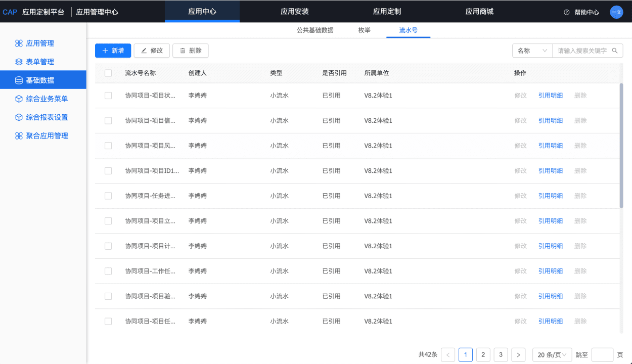Open 引用明细 for 协同项目-项目验... row

point(550,296)
